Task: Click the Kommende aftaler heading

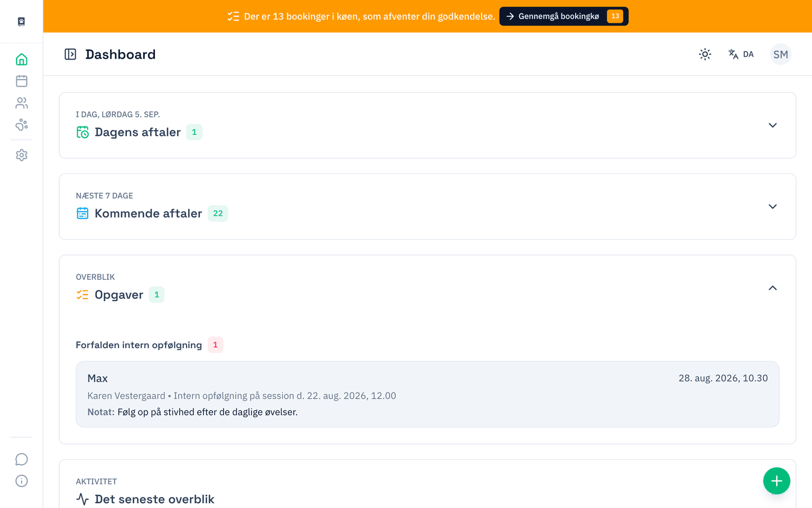Action: [148, 213]
